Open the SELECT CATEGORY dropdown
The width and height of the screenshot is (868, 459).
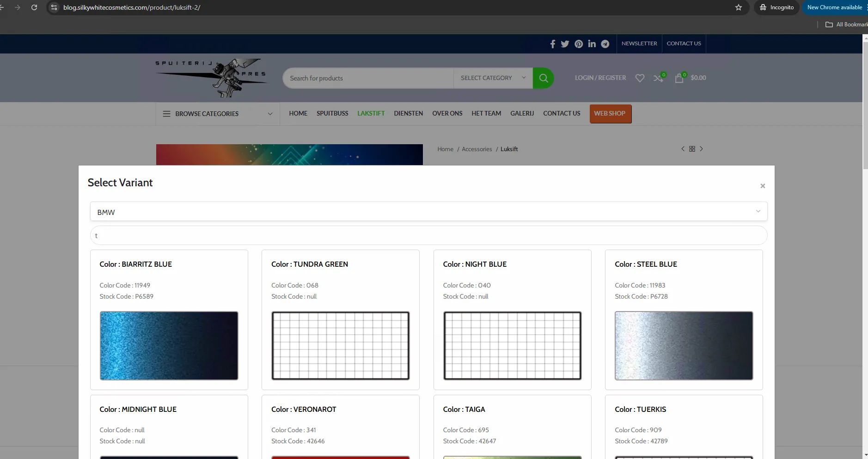492,78
